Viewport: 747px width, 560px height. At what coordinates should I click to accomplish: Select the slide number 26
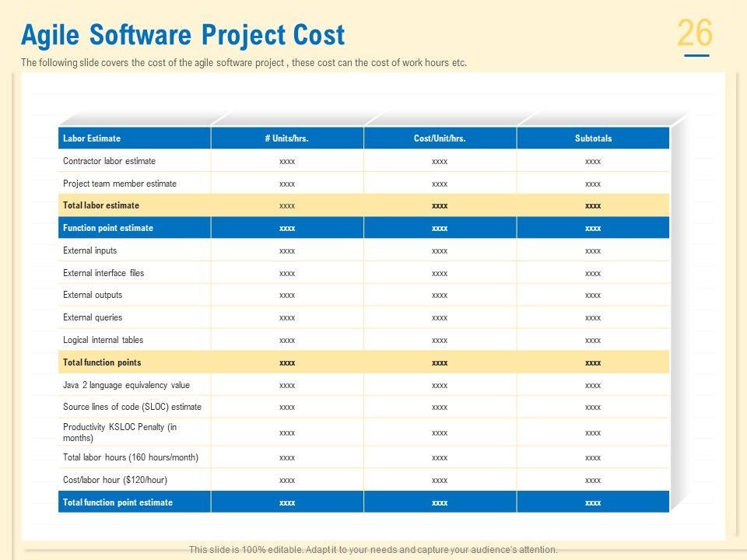click(x=695, y=34)
